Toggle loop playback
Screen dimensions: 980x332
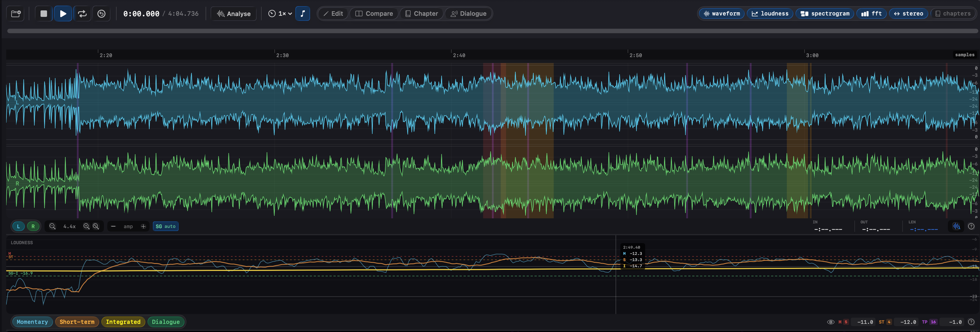pos(82,14)
